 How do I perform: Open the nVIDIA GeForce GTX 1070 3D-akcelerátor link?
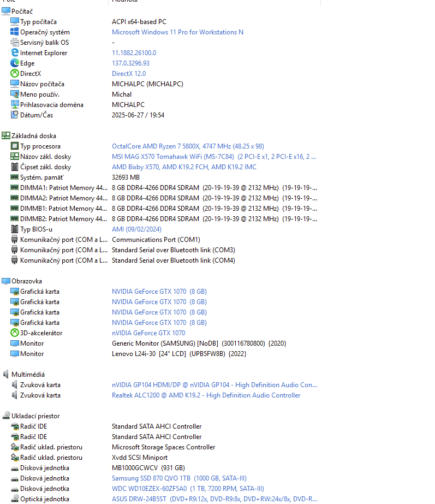coord(148,333)
